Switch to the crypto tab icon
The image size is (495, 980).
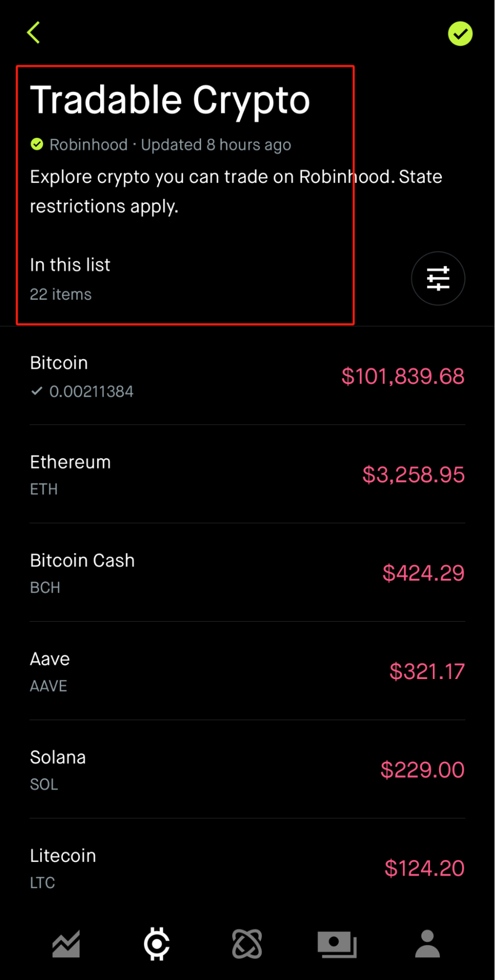156,944
